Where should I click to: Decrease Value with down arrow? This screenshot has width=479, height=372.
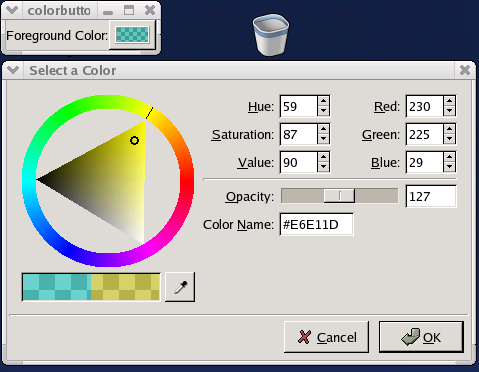(323, 167)
